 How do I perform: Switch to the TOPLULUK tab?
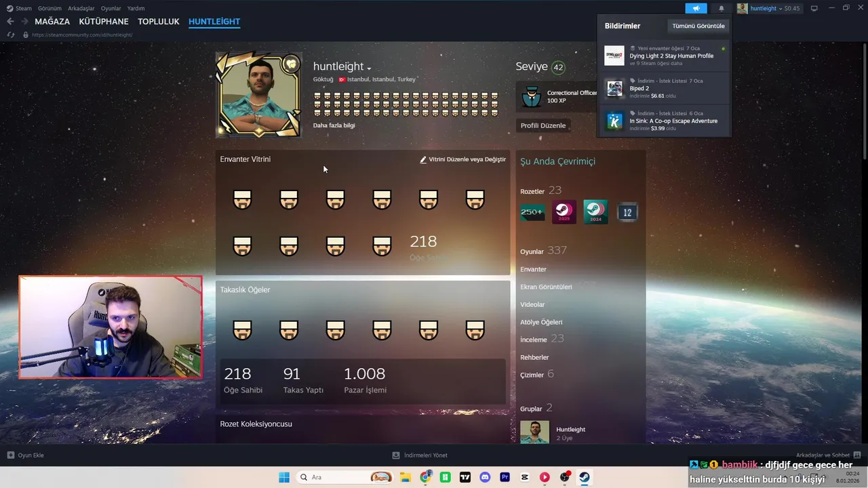click(x=159, y=22)
